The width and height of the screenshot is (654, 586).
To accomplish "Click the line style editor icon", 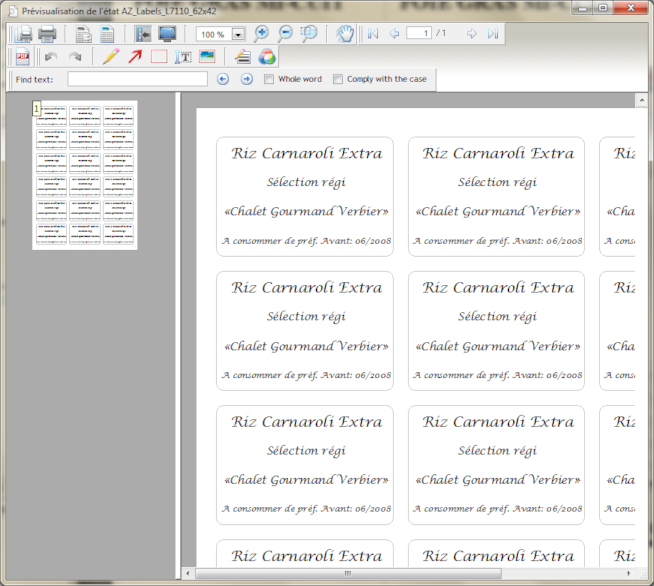I will click(x=243, y=57).
